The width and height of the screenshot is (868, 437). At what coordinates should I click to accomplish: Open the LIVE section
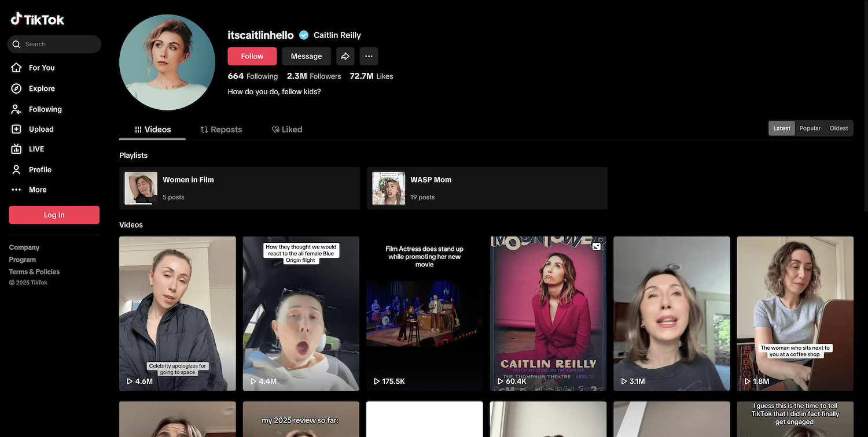[x=36, y=149]
